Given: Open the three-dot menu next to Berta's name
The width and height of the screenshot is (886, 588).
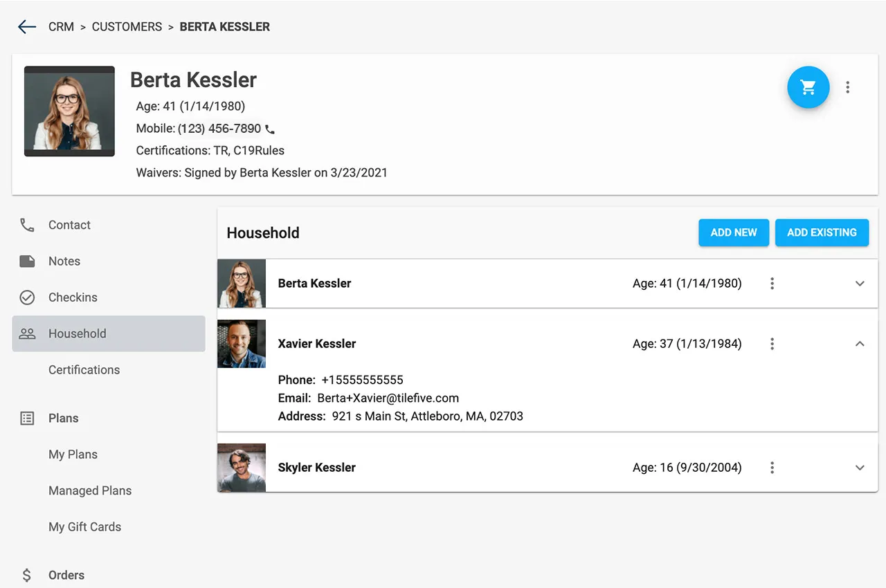Looking at the screenshot, I should (772, 283).
